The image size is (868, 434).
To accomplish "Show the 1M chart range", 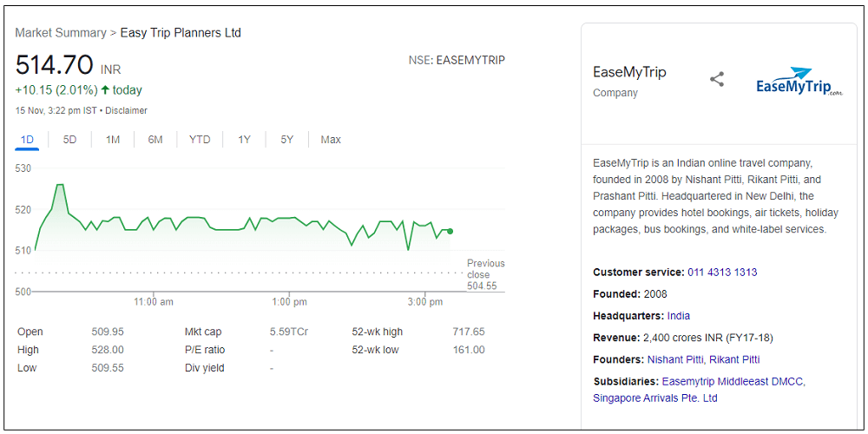I will tap(113, 140).
